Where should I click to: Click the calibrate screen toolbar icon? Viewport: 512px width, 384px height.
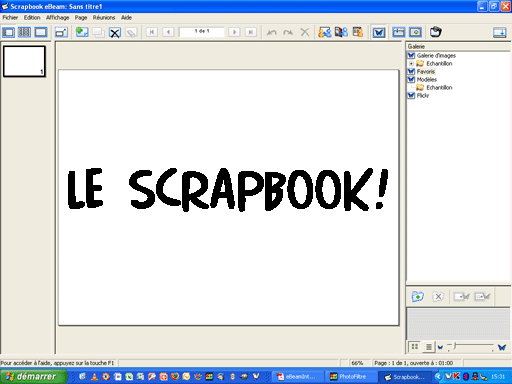click(398, 32)
